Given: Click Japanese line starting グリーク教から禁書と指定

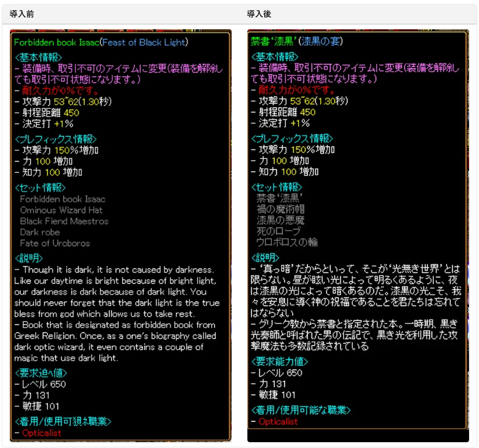Looking at the screenshot, I should [x=355, y=324].
